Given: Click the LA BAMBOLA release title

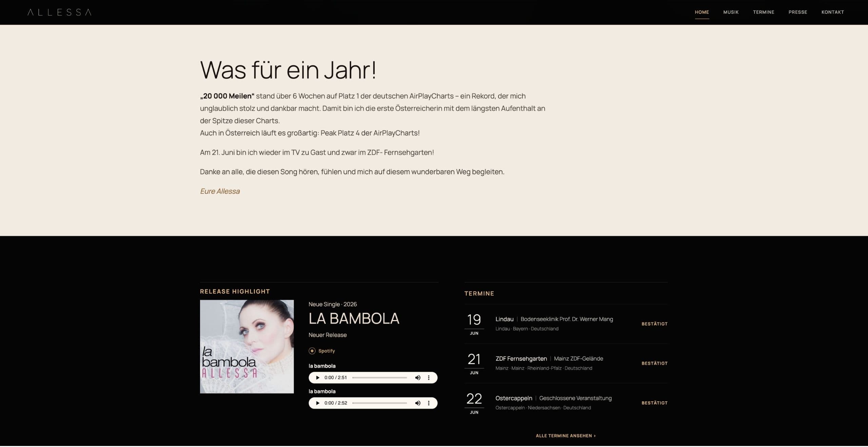Looking at the screenshot, I should [354, 319].
